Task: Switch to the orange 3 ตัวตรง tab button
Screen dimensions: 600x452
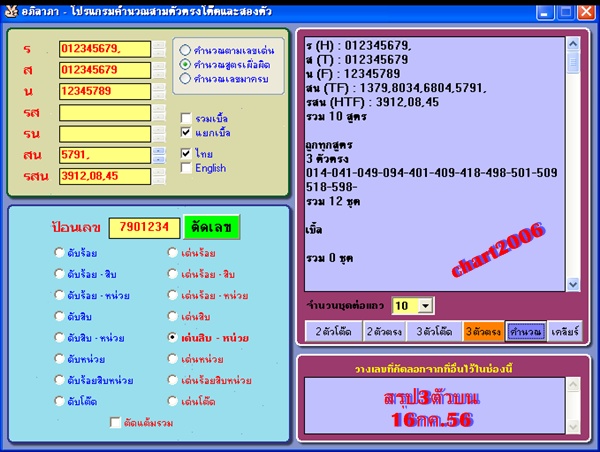Action: click(483, 331)
